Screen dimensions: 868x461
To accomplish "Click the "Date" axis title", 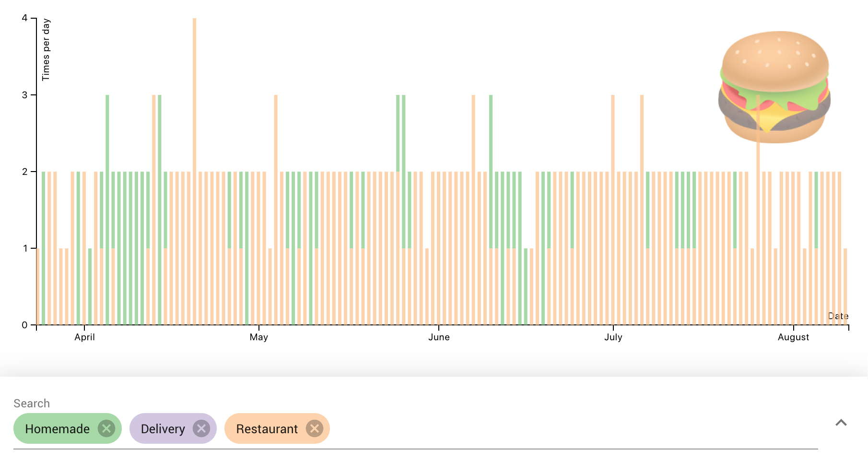I will click(x=838, y=316).
